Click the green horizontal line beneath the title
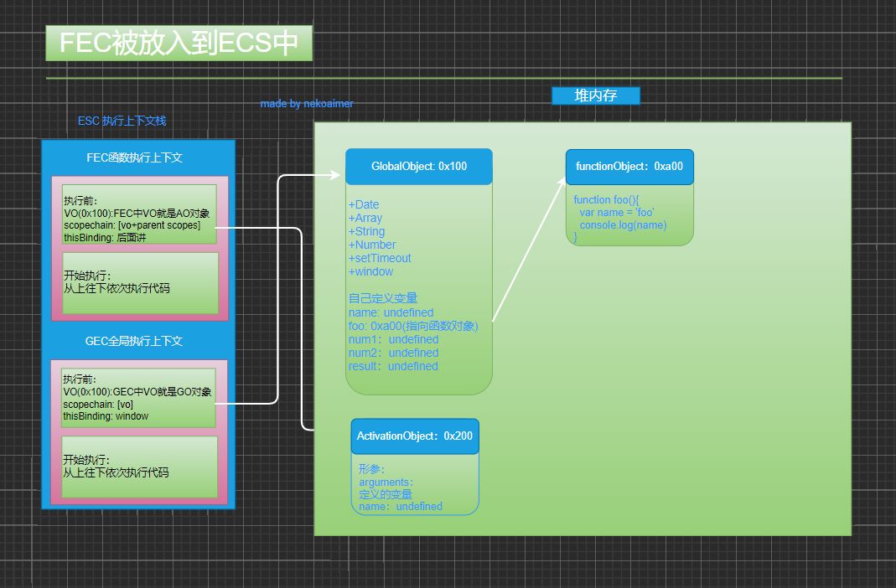 (443, 79)
